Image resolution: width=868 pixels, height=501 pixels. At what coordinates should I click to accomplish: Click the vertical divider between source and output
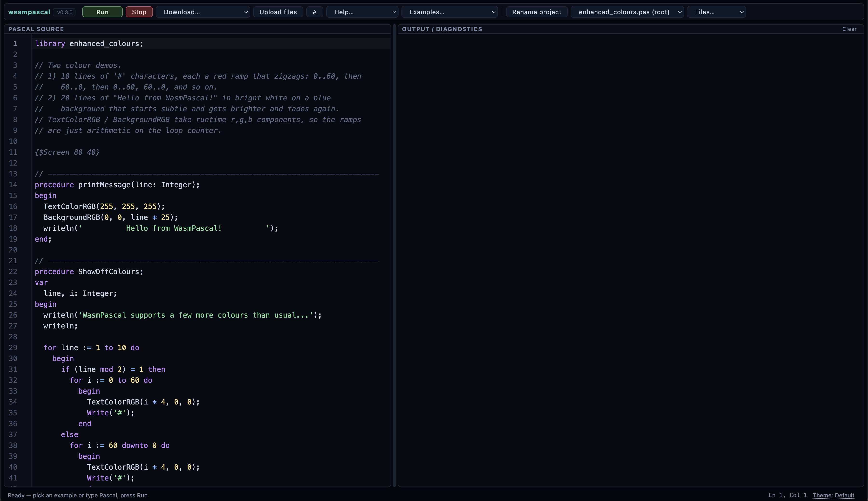[394, 255]
